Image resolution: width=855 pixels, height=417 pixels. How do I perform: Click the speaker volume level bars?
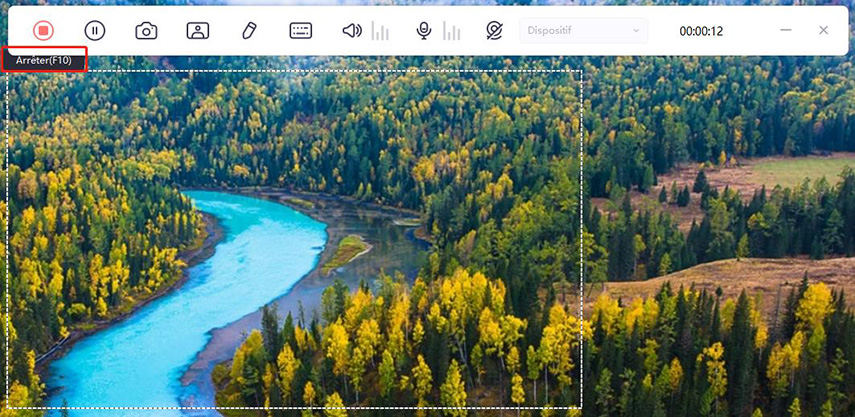coord(380,32)
